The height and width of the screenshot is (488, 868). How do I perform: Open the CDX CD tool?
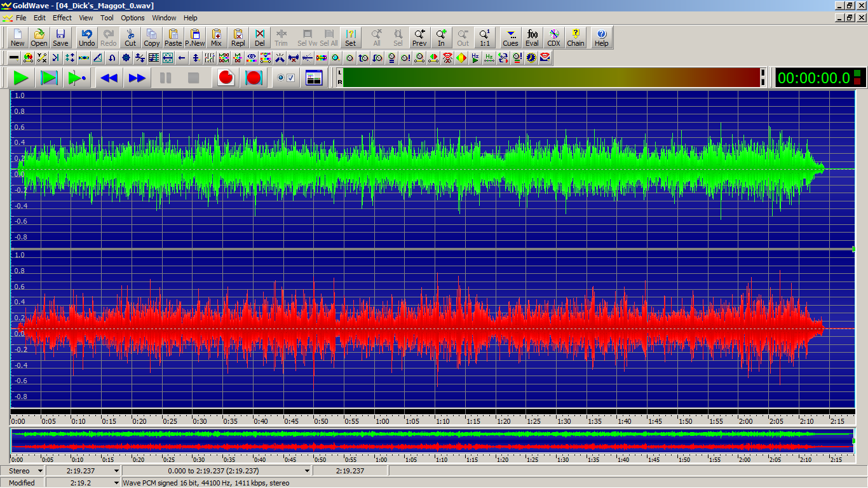(553, 38)
